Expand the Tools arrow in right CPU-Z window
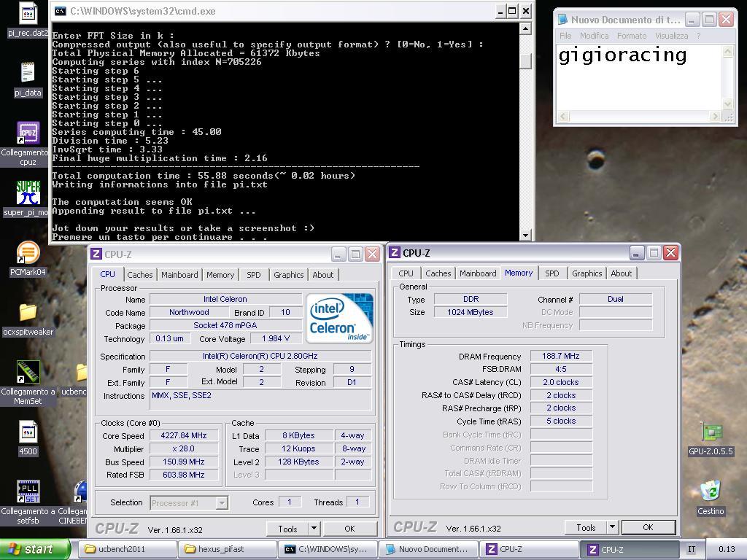The image size is (747, 560). [x=612, y=527]
